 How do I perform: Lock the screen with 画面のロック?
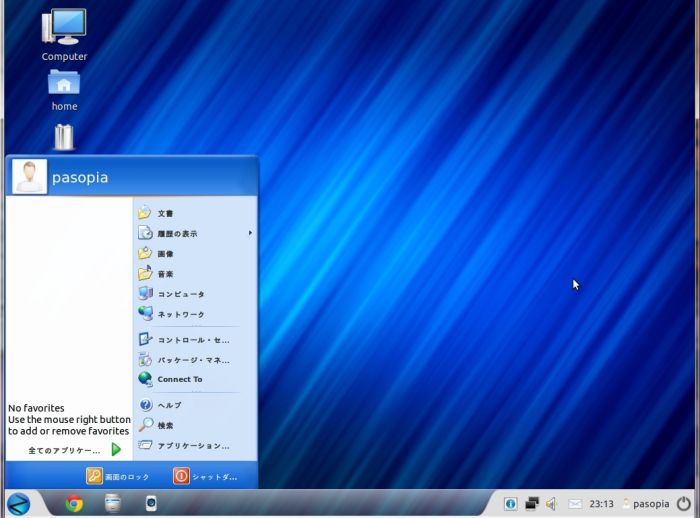(118, 476)
